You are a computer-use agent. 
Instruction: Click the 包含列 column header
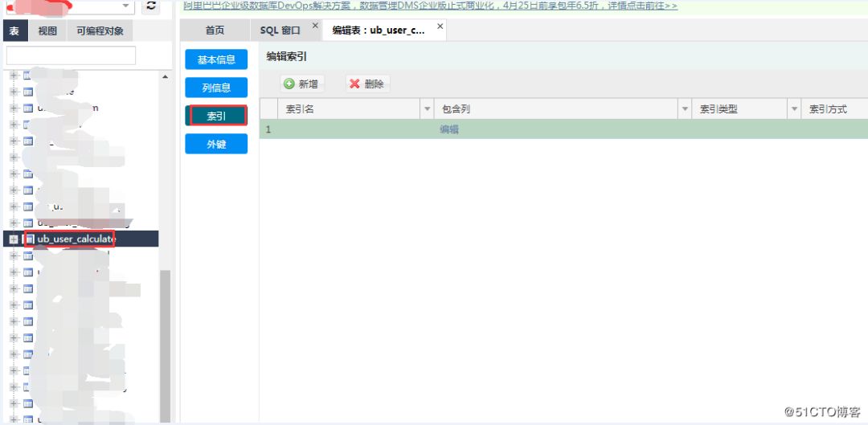tap(556, 109)
